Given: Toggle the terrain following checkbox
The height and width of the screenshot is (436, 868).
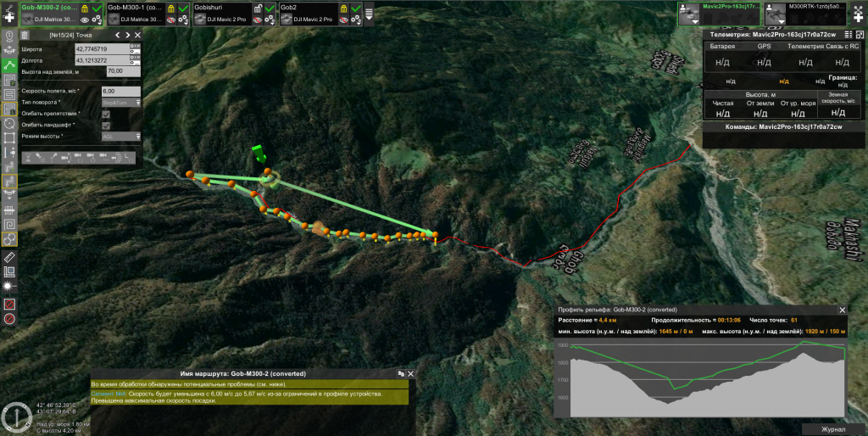Looking at the screenshot, I should pyautogui.click(x=106, y=126).
